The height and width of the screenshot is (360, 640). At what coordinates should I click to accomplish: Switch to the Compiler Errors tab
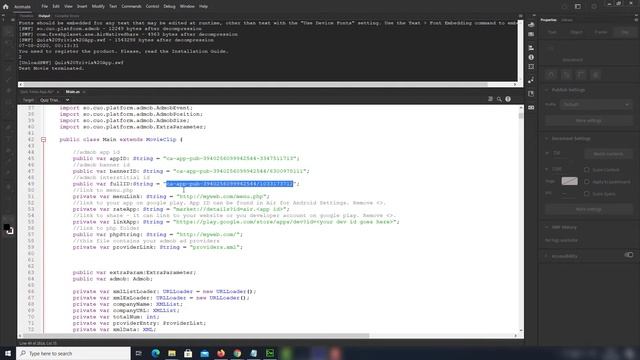(x=67, y=16)
